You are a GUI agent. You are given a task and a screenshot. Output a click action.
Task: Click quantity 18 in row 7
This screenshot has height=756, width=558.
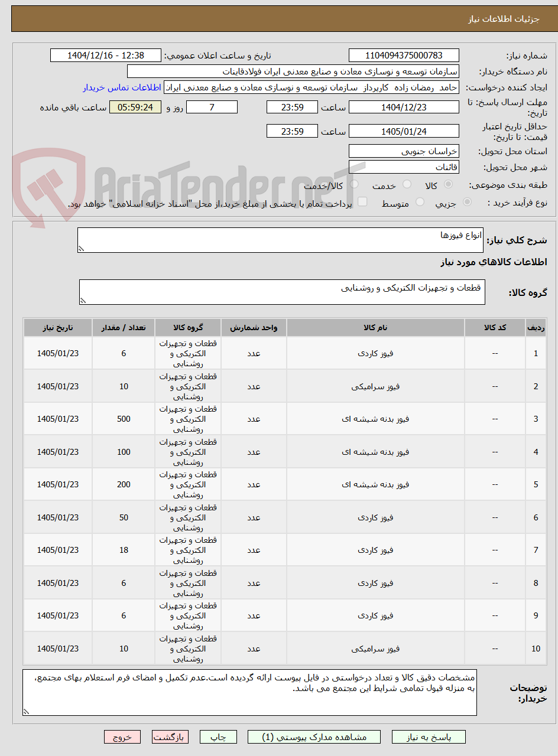[x=124, y=550]
